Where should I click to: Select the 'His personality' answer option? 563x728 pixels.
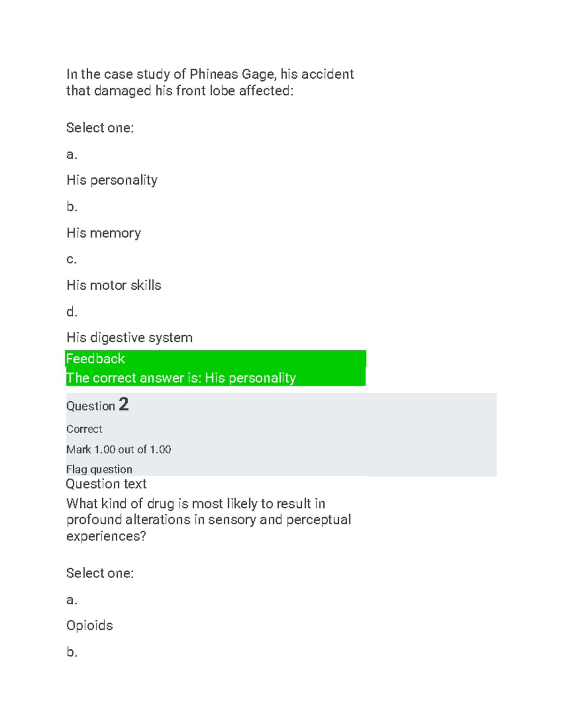[112, 180]
